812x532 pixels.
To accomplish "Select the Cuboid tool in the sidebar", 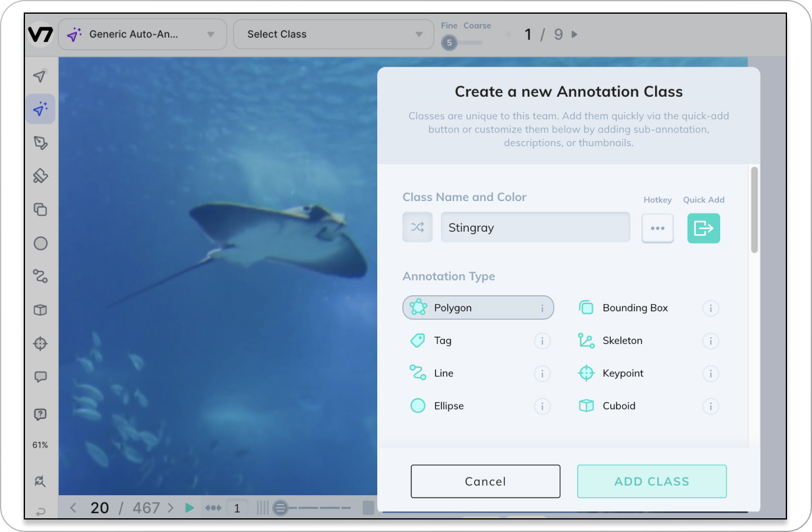I will pos(41,310).
